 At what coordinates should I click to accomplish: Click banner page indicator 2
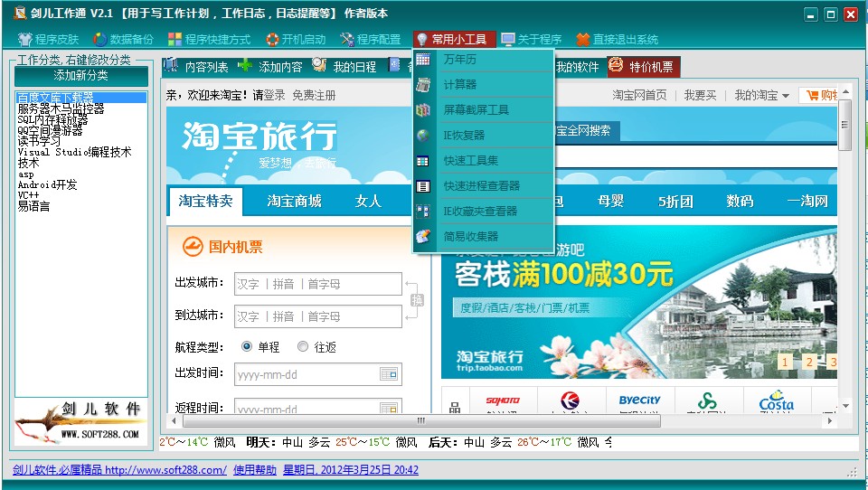(808, 363)
